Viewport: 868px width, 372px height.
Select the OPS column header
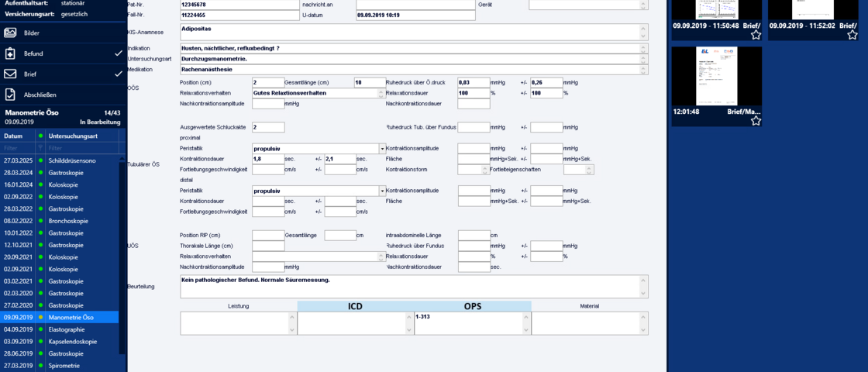[473, 305]
